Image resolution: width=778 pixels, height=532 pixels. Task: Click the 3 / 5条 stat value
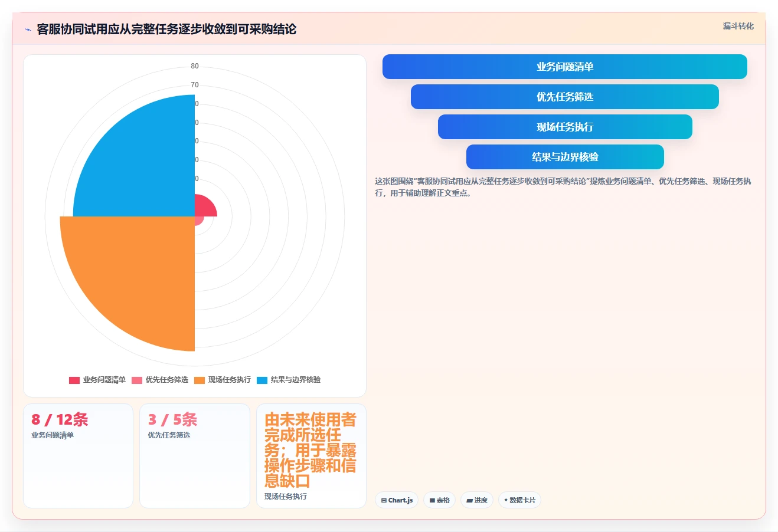point(172,419)
